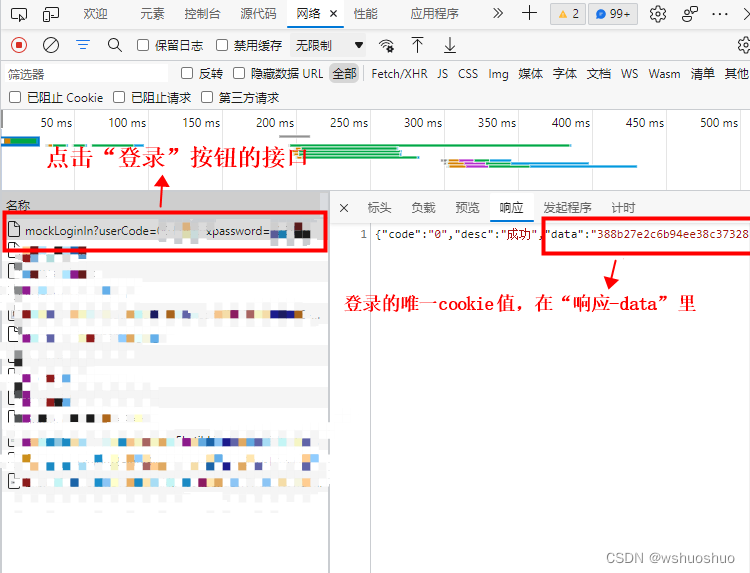
Task: Stop recording network log
Action: click(19, 45)
